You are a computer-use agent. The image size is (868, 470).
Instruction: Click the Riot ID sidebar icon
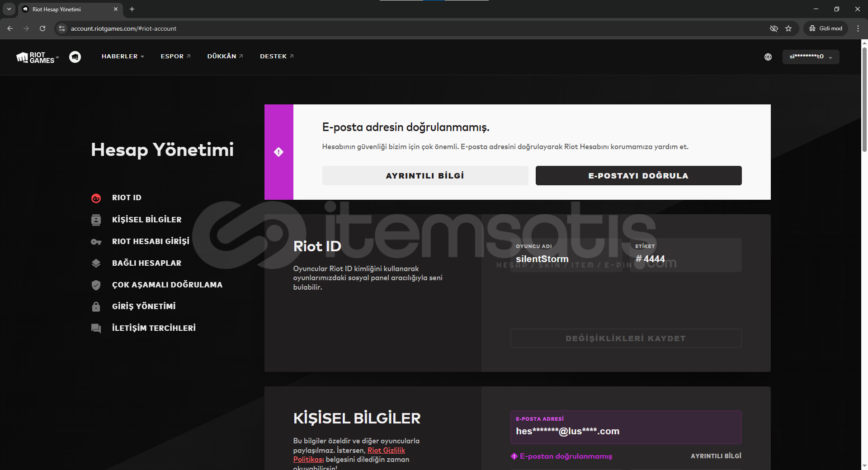pyautogui.click(x=96, y=198)
